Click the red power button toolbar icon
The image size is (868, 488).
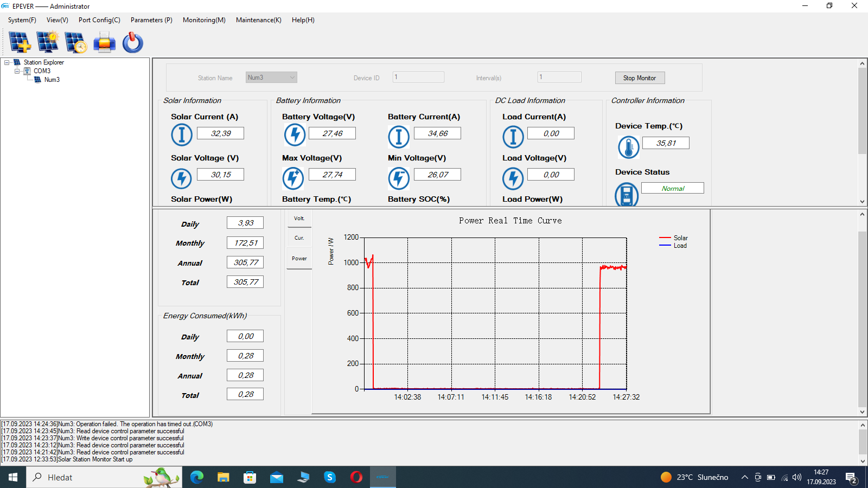point(132,42)
